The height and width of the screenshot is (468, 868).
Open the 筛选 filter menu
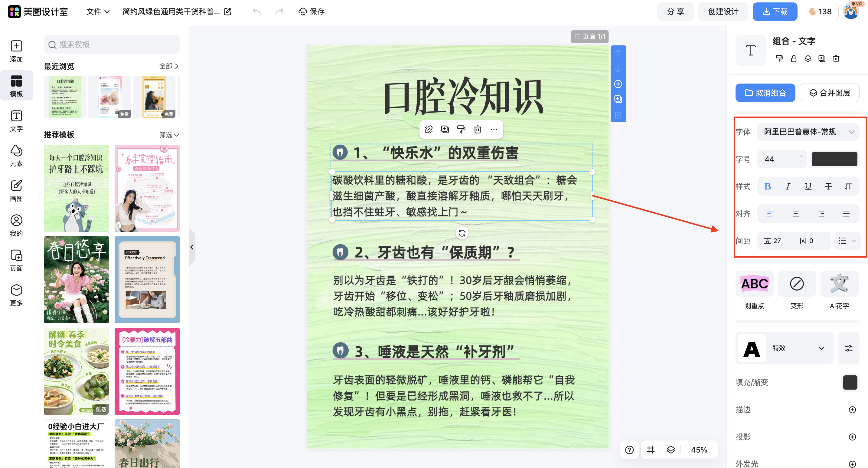170,134
